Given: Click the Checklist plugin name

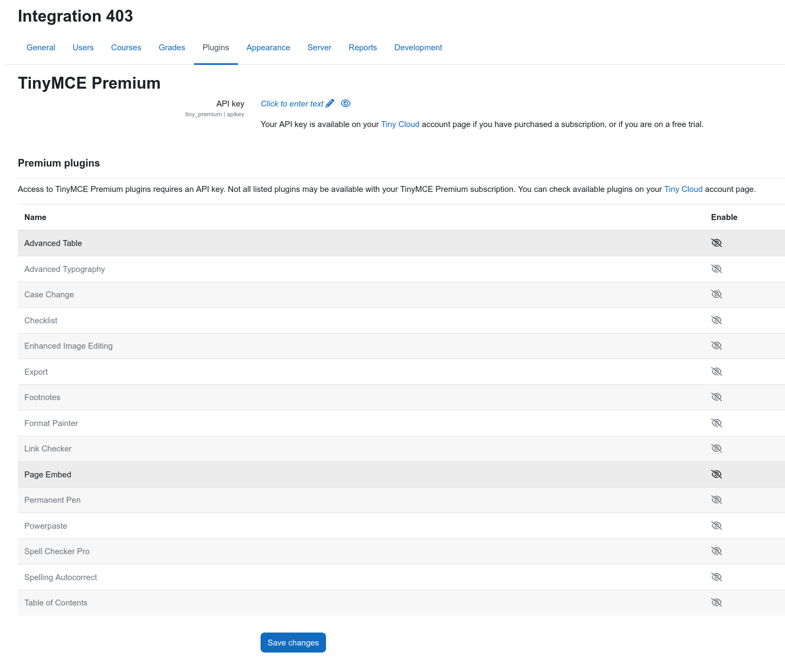Looking at the screenshot, I should coord(41,321).
